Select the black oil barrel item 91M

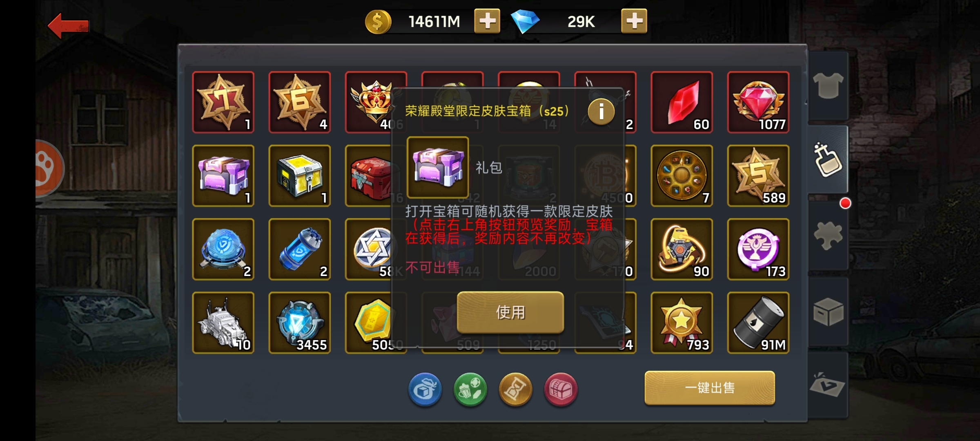click(758, 323)
